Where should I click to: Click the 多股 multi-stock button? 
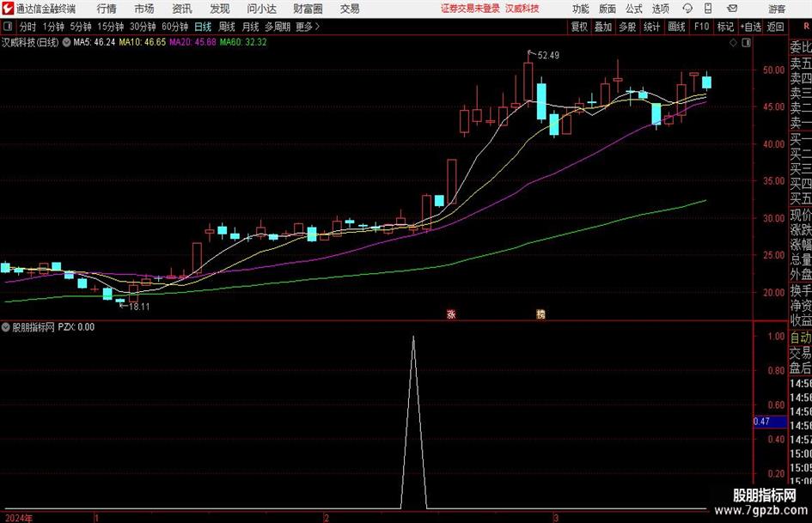pos(627,27)
